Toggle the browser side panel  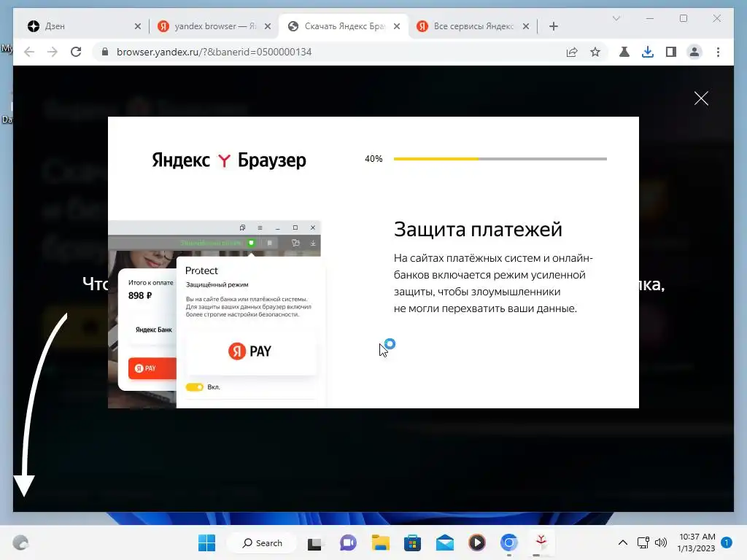pyautogui.click(x=671, y=52)
